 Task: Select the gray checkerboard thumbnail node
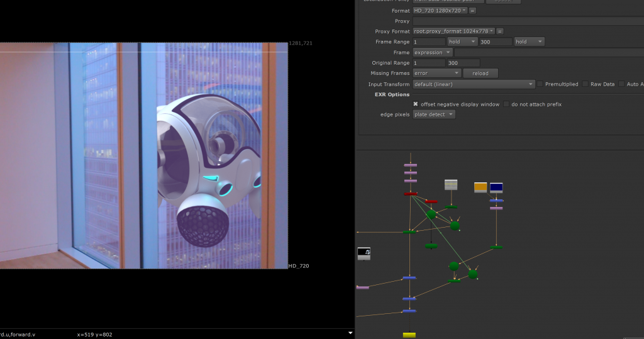(451, 184)
